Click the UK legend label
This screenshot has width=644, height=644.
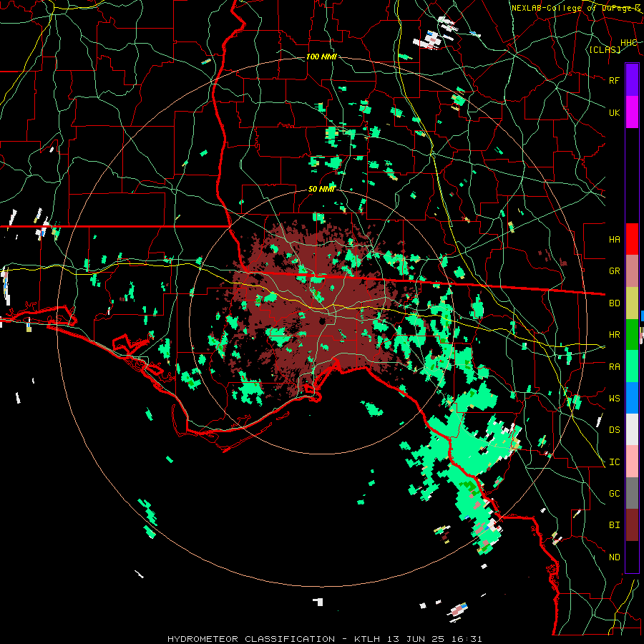(x=614, y=112)
